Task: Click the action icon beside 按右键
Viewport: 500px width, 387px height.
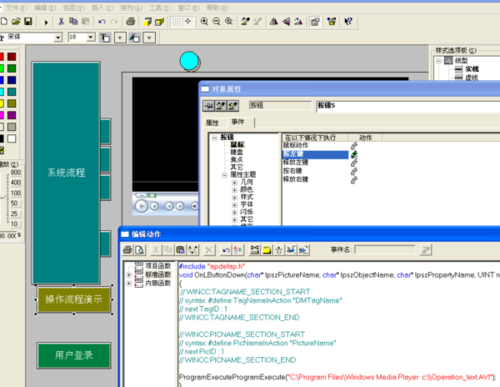Action: [x=354, y=171]
